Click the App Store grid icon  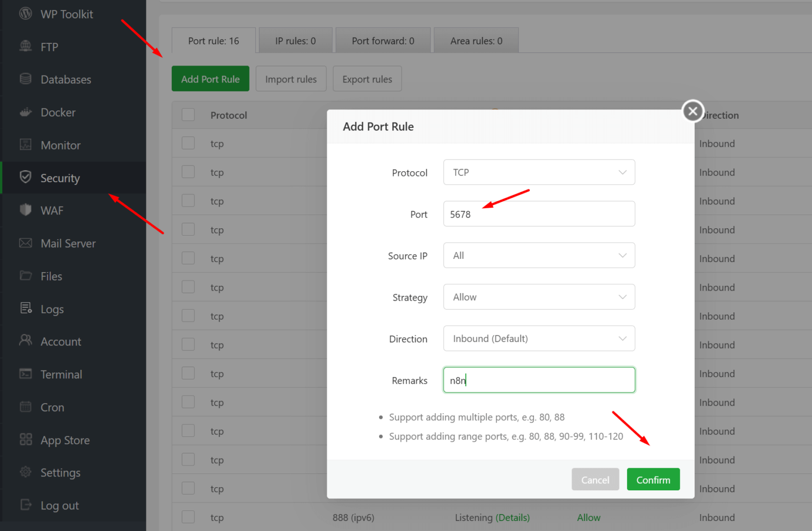pyautogui.click(x=25, y=440)
